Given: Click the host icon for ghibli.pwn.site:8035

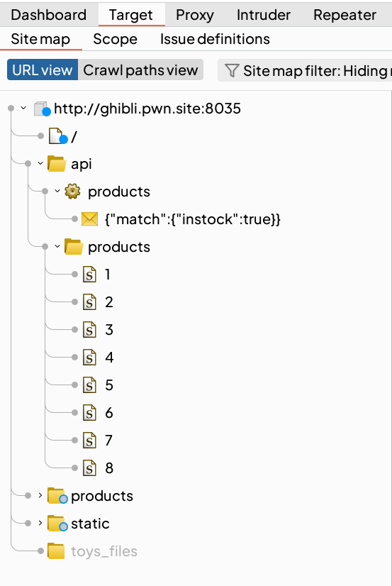Looking at the screenshot, I should tap(42, 109).
